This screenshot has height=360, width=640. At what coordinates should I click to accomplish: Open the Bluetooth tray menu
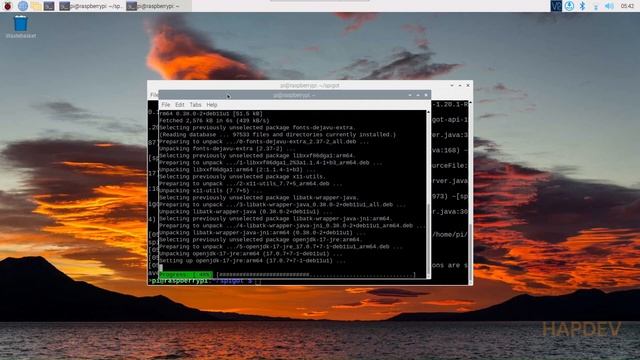tap(582, 6)
